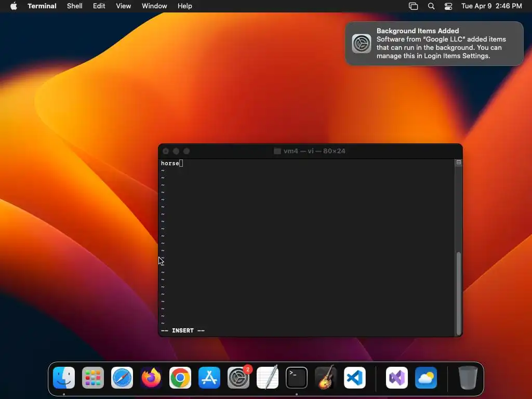This screenshot has width=532, height=399.
Task: Click the word horse in vi editor
Action: click(170, 163)
